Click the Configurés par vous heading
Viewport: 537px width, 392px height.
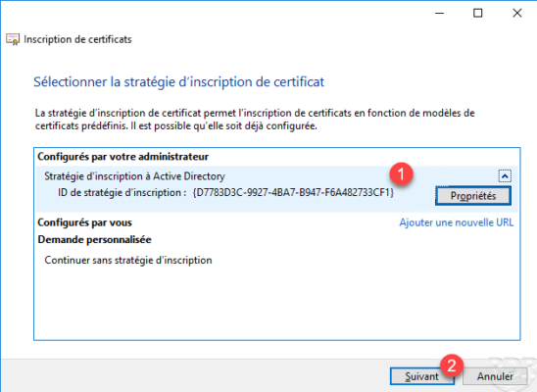click(x=84, y=222)
